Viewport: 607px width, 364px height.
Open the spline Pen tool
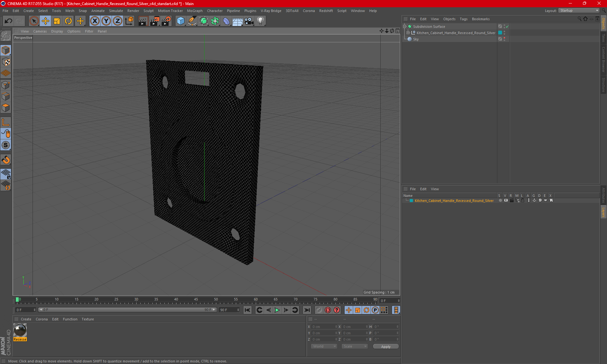pos(192,21)
